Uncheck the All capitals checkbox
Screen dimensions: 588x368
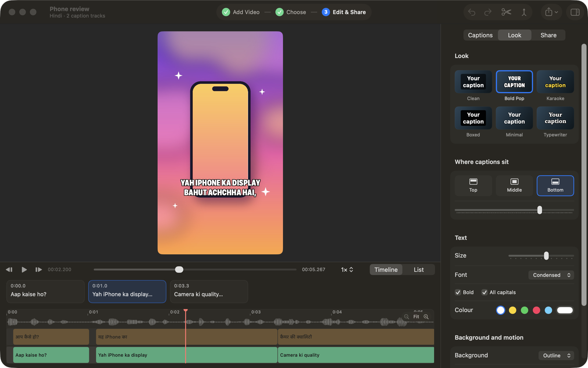pos(485,292)
